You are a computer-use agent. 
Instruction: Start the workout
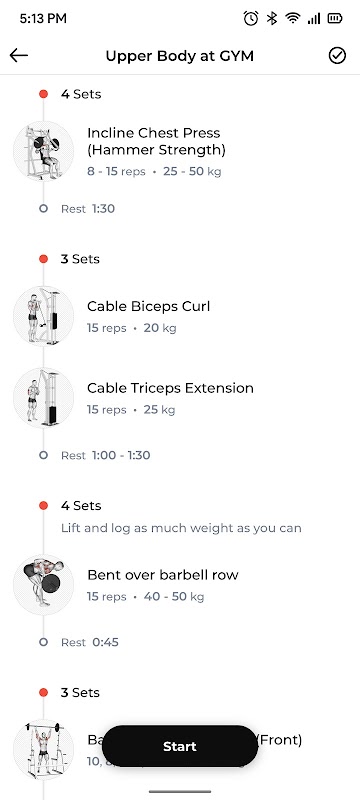pos(180,746)
